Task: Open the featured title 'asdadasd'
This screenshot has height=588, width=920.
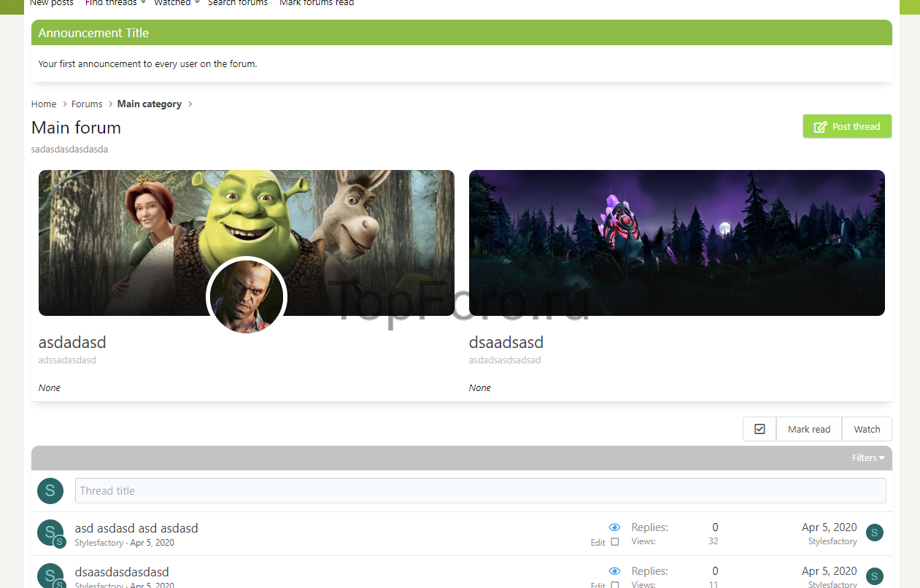Action: tap(72, 342)
